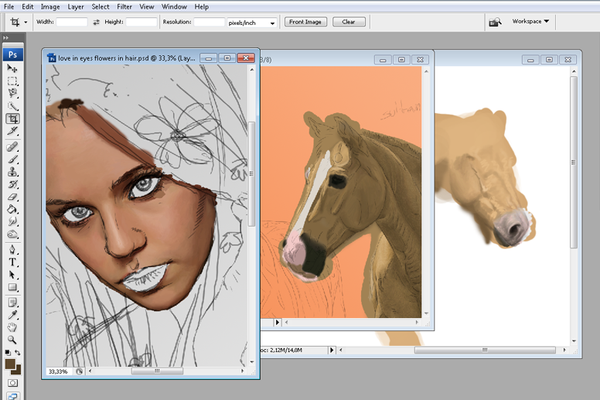
Task: Select the Eraser tool
Action: 12,197
